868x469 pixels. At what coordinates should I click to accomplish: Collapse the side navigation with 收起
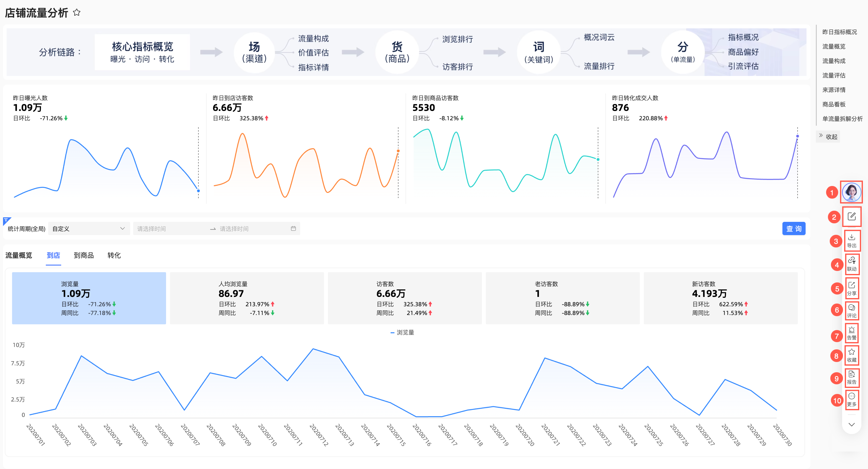[x=828, y=137]
